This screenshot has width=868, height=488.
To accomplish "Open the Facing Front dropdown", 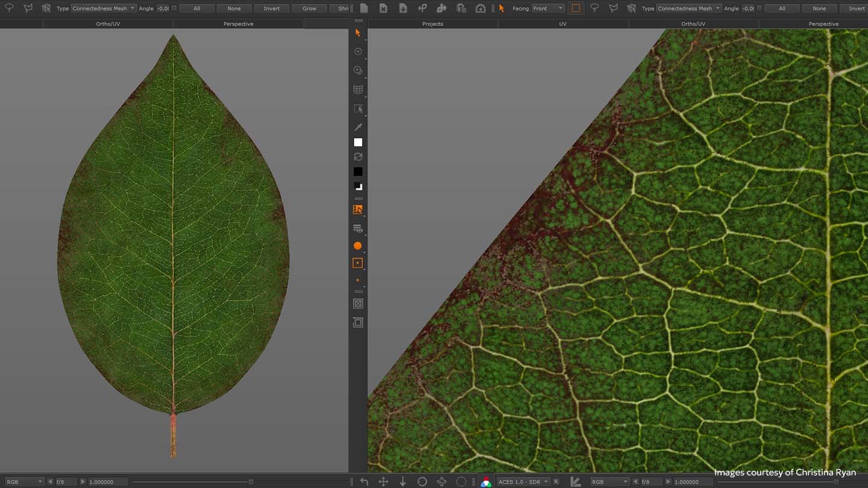I will 548,8.
